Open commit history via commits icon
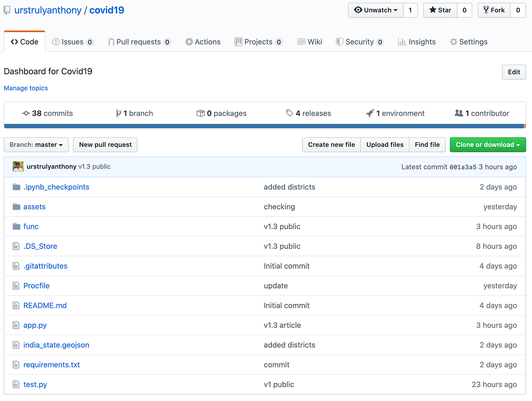532x401 pixels. coord(26,113)
